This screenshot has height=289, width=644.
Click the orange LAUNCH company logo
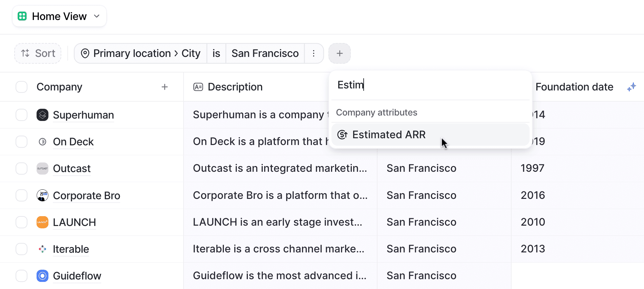tap(42, 222)
